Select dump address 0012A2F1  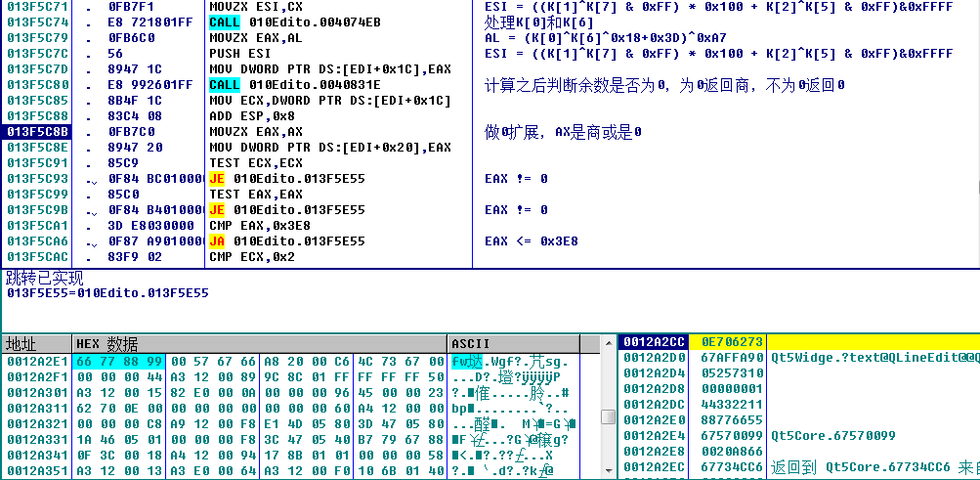pyautogui.click(x=36, y=377)
